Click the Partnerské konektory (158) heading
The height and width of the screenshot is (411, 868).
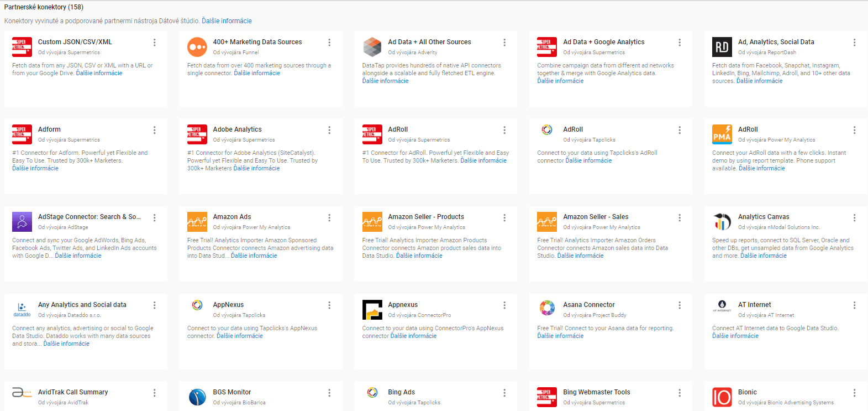(44, 7)
